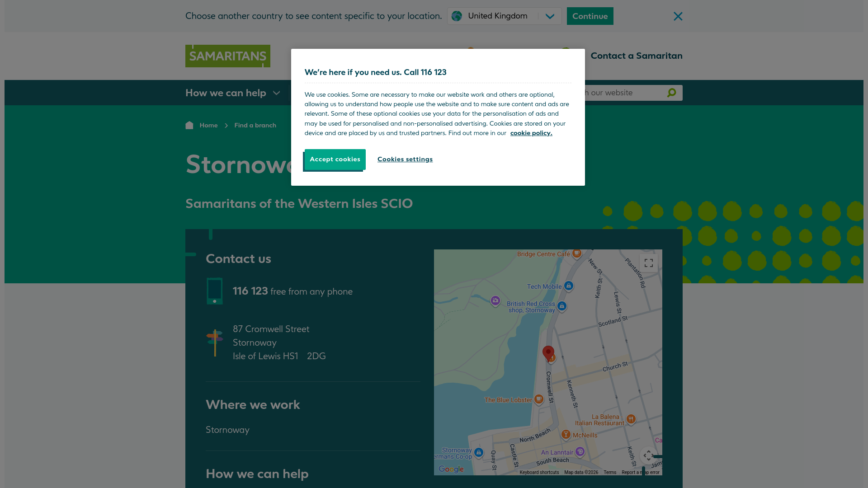Click British Red Cross shop marker

coord(562,306)
